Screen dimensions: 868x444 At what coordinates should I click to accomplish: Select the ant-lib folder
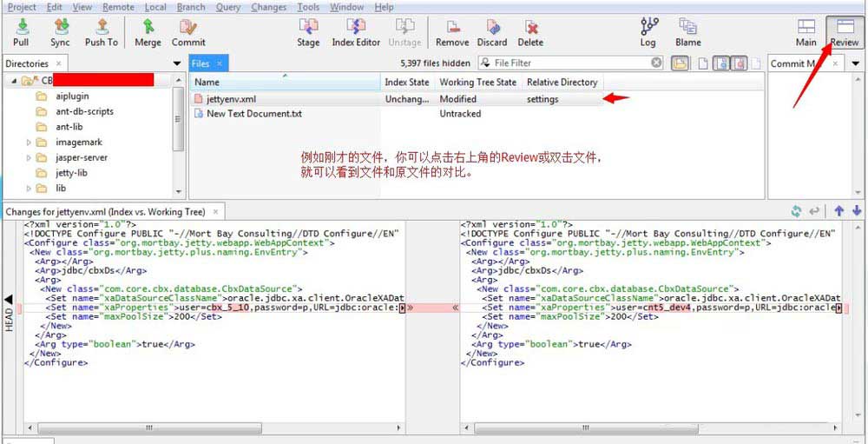tap(69, 127)
